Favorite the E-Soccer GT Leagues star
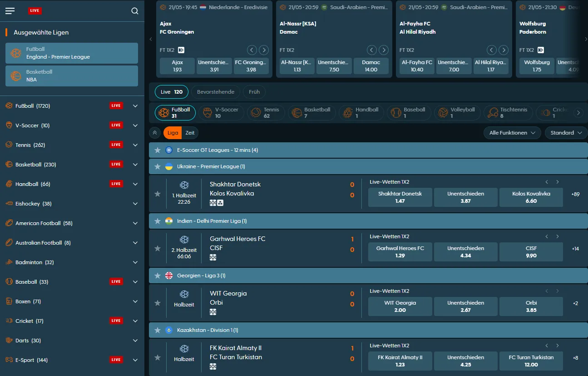The height and width of the screenshot is (376, 588). (x=158, y=150)
